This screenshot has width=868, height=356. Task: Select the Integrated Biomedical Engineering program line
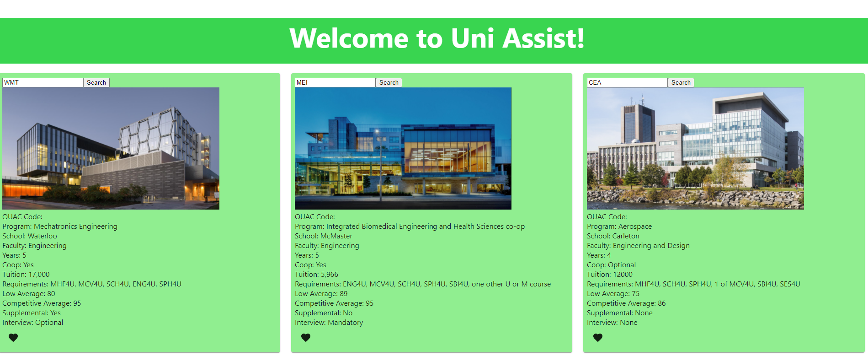coord(410,227)
